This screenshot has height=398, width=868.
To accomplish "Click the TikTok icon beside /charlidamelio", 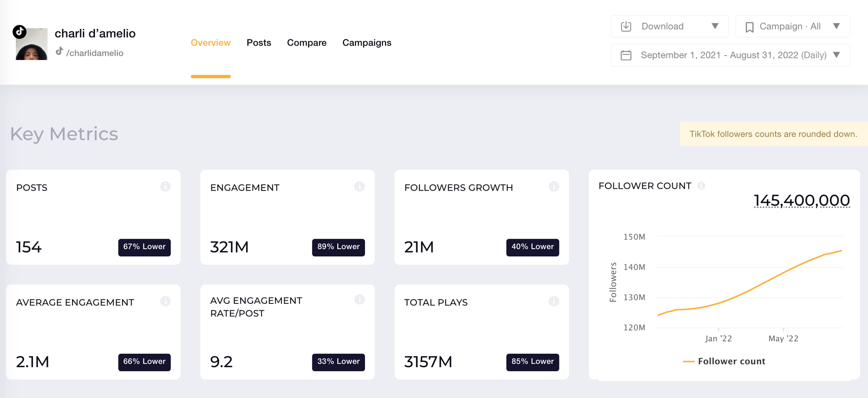I will coord(59,51).
